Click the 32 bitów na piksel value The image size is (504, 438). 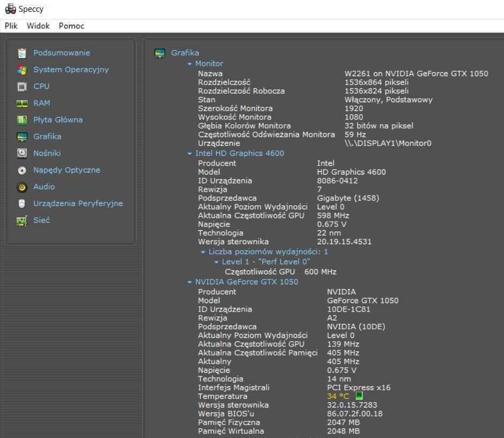point(379,126)
